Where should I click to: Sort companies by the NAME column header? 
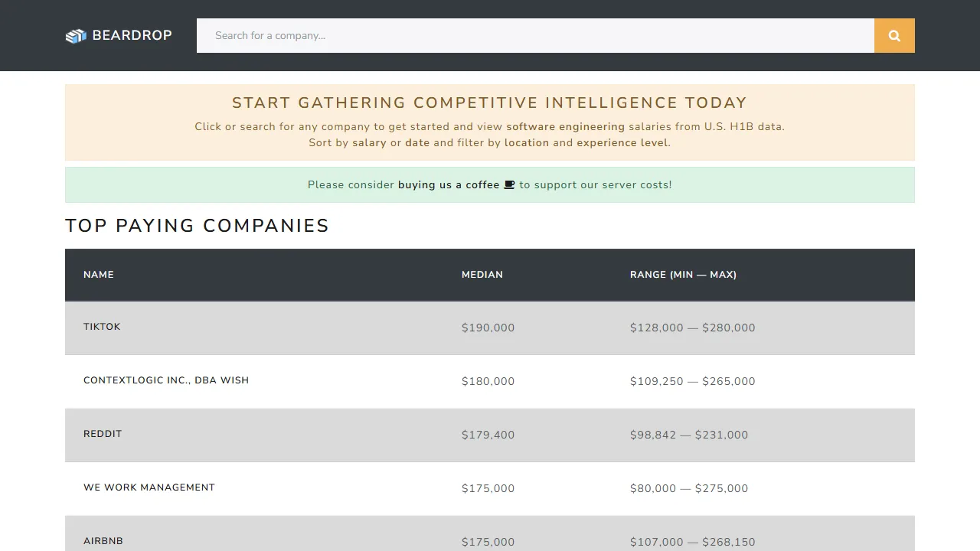tap(99, 274)
